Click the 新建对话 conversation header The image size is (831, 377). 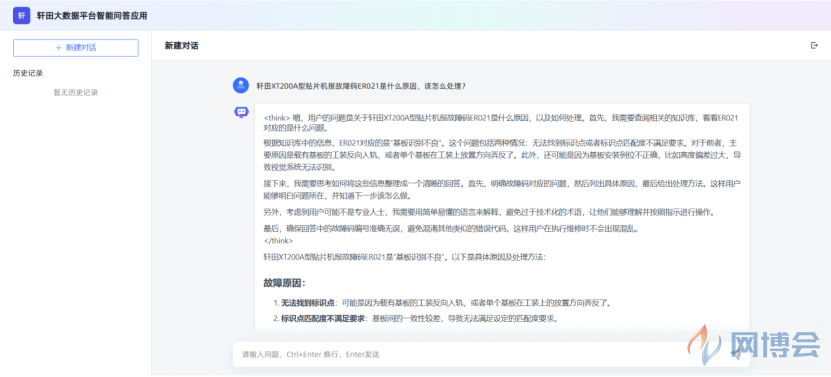pos(181,46)
